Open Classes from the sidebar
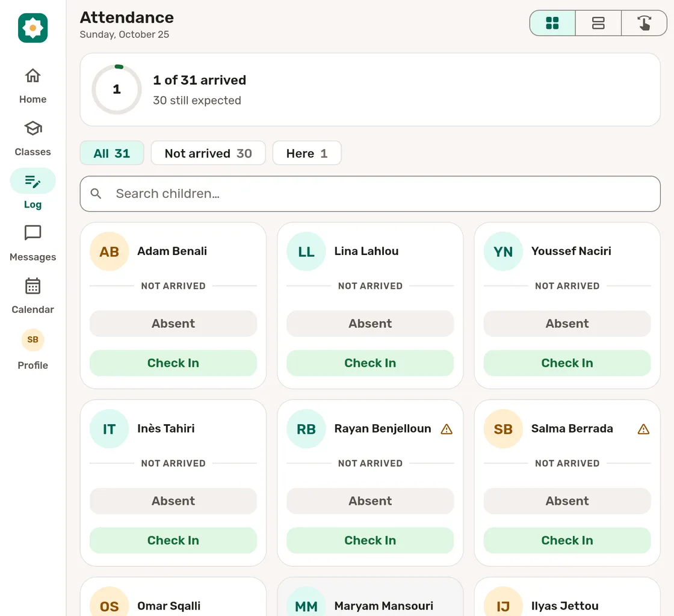Image resolution: width=674 pixels, height=616 pixels. (x=32, y=139)
